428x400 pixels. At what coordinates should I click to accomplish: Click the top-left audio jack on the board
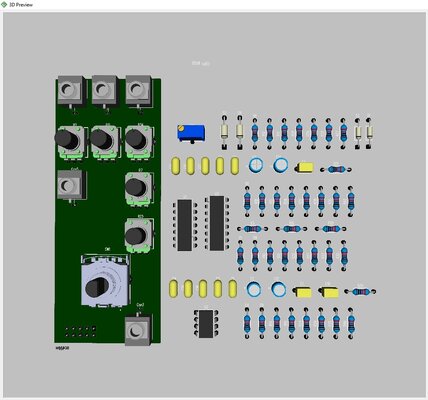71,91
